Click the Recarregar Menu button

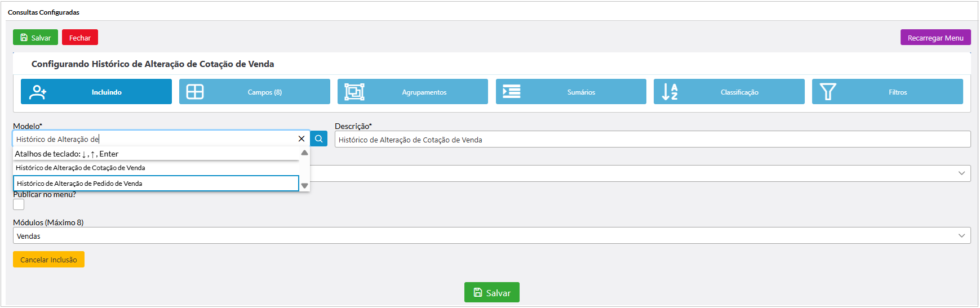point(935,38)
